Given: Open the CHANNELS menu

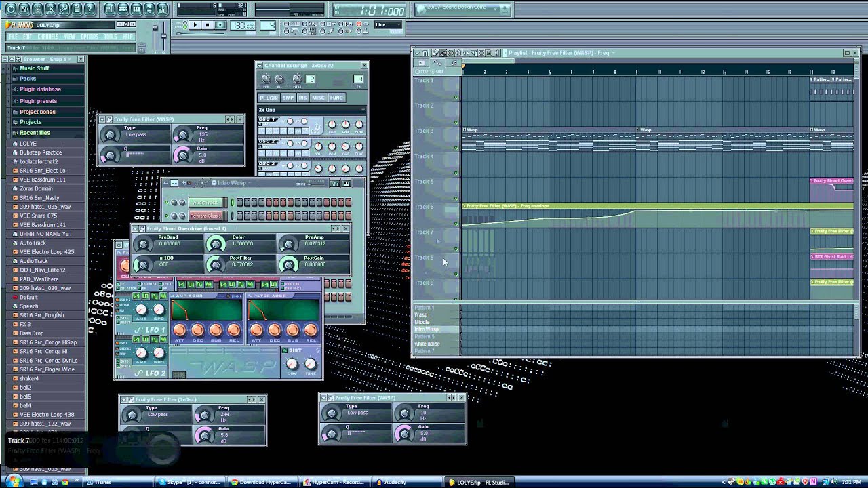Looking at the screenshot, I should [48, 37].
